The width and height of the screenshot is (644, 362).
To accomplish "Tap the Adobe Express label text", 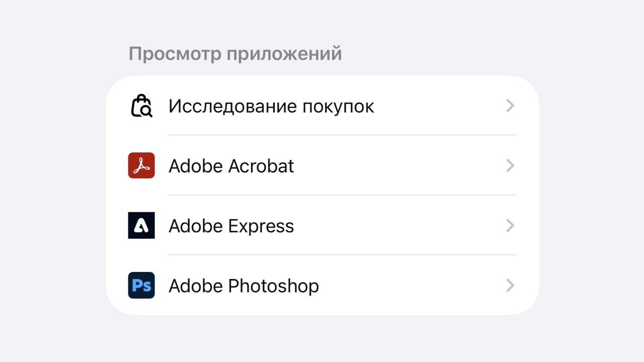I will [x=231, y=225].
